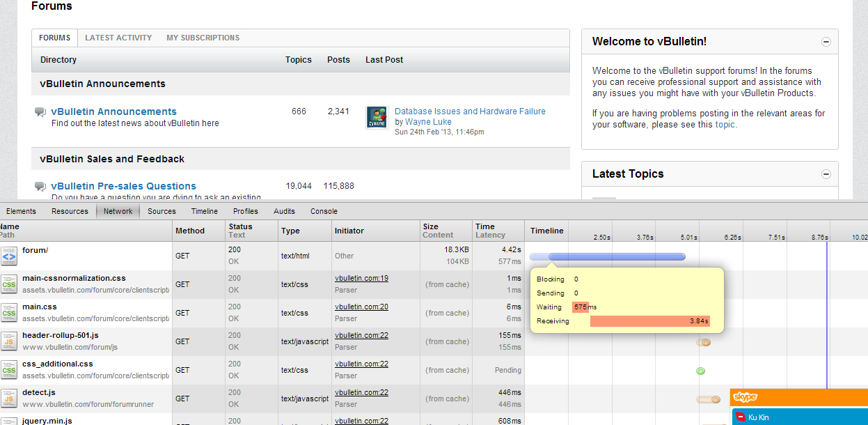Select the main.css request name
Image resolution: width=868 pixels, height=425 pixels.
[40, 307]
